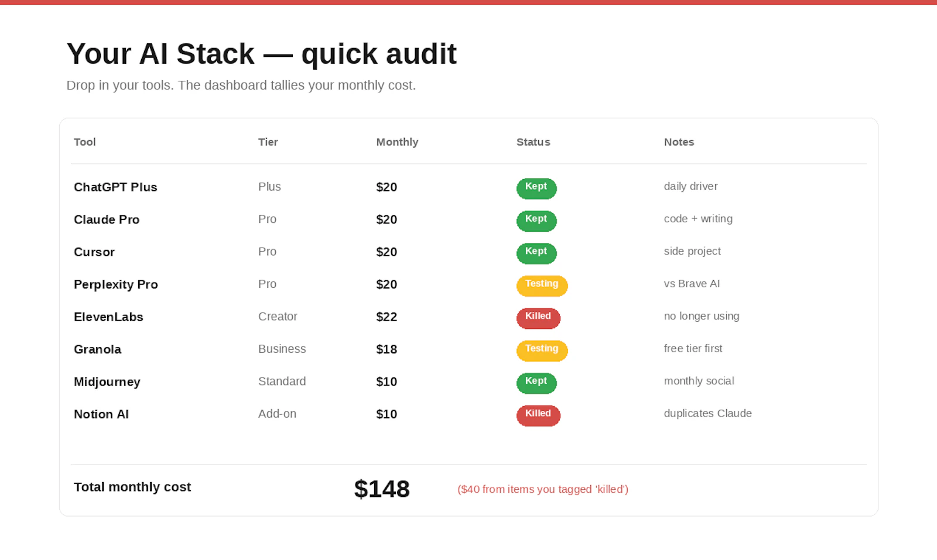Click the Business tier cell
The image size is (937, 560).
point(282,349)
